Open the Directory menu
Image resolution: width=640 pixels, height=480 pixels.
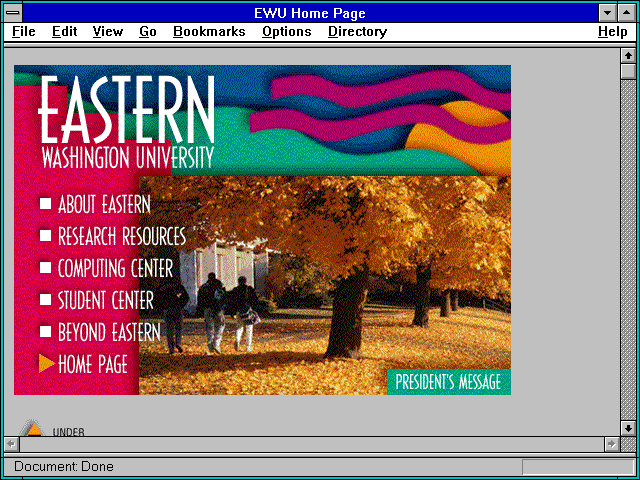[x=358, y=31]
